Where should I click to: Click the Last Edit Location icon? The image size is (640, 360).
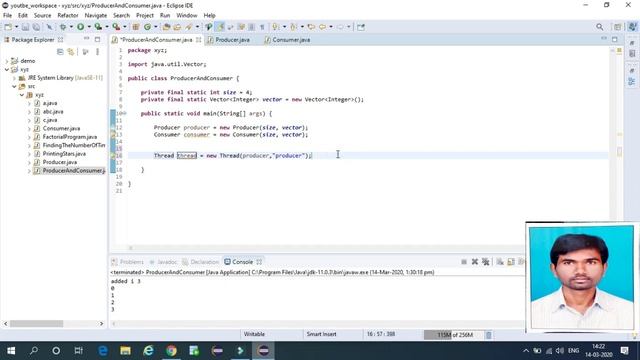(x=311, y=27)
